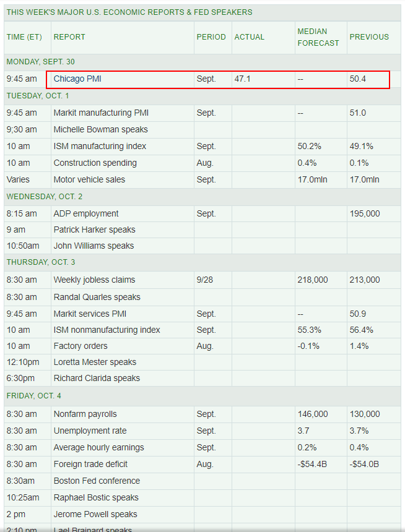Click the PREVIOUS column header
The height and width of the screenshot is (532, 405).
369,37
